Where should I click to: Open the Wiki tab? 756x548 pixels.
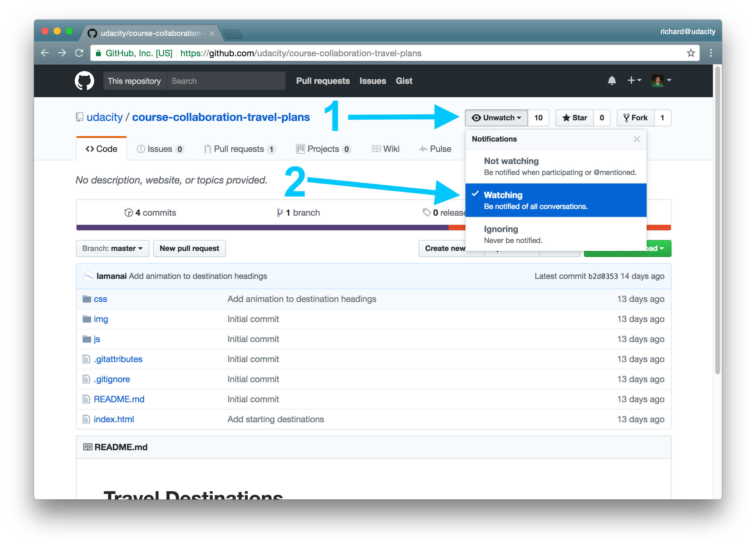385,149
